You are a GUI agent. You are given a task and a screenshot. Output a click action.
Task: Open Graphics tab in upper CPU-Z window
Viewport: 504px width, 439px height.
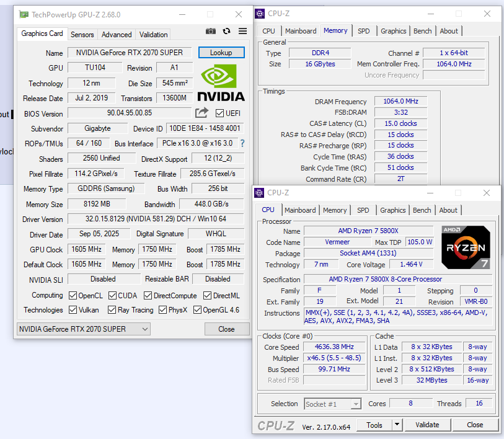click(x=393, y=31)
